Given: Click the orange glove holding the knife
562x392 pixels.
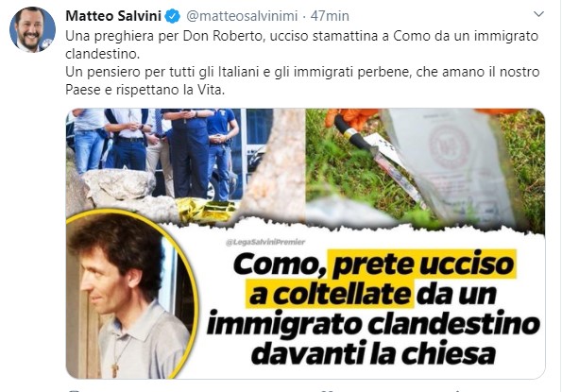Looking at the screenshot, I should 349,118.
